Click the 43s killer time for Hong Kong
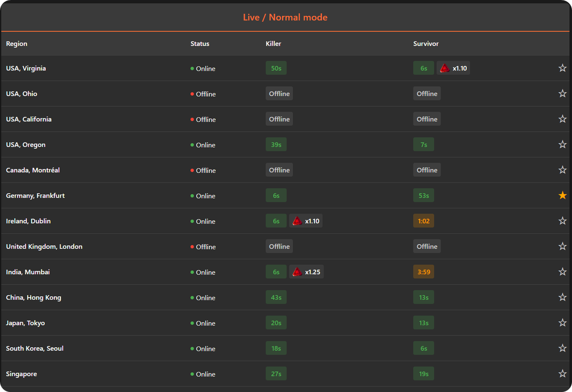This screenshot has height=392, width=572. point(276,297)
